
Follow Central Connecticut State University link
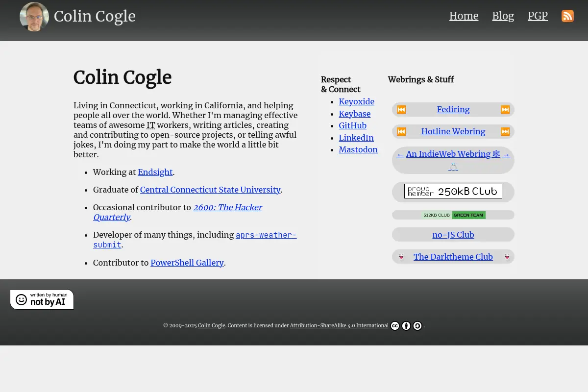[210, 190]
